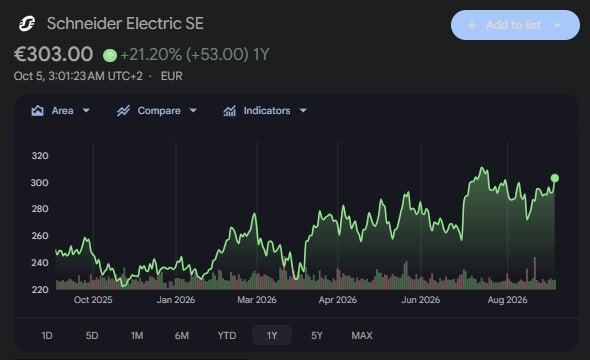
Task: Click the green up-trend circle icon
Action: point(110,56)
